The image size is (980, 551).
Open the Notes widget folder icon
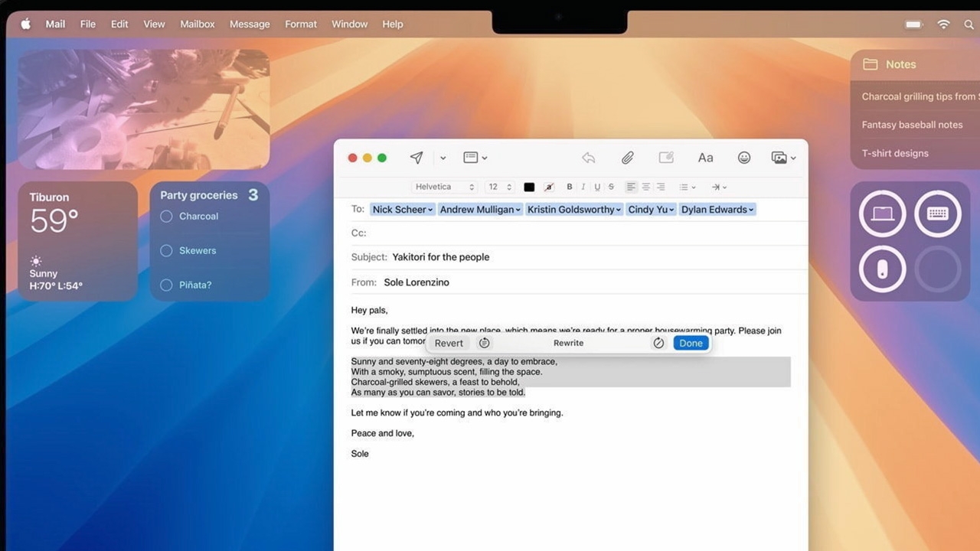click(x=871, y=64)
